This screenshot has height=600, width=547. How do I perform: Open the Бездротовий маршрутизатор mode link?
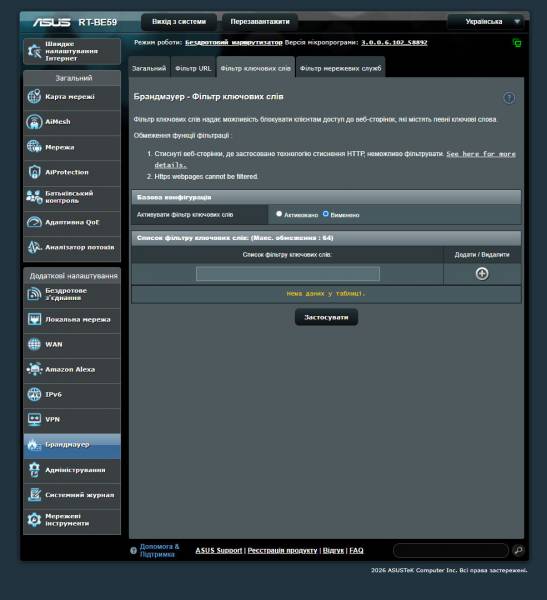(x=233, y=42)
